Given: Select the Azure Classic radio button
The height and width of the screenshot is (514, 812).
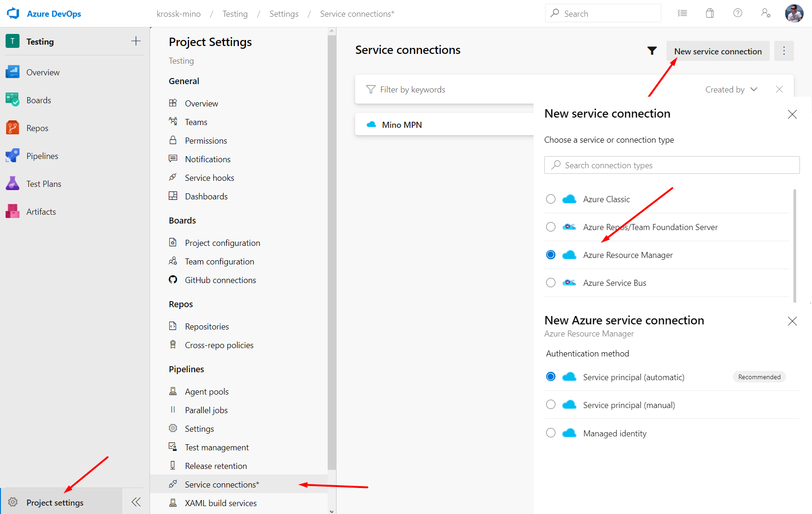Looking at the screenshot, I should point(551,199).
